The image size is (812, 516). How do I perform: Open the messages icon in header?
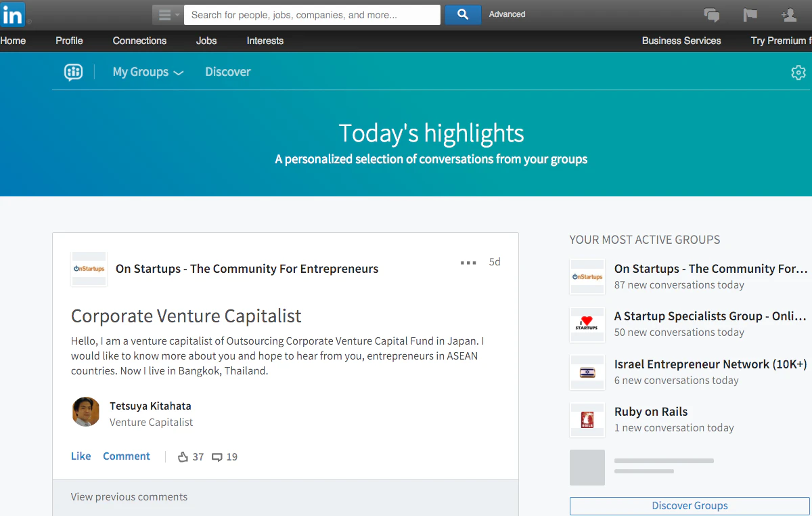click(712, 15)
